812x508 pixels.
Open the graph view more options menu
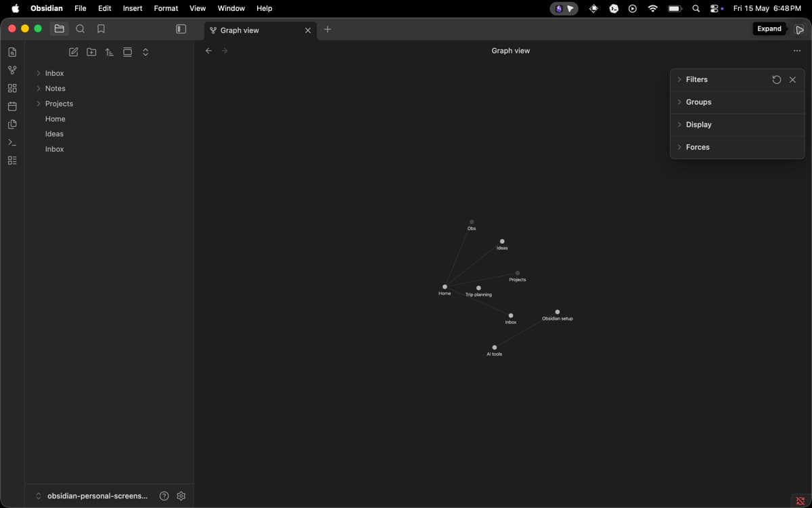coord(797,51)
